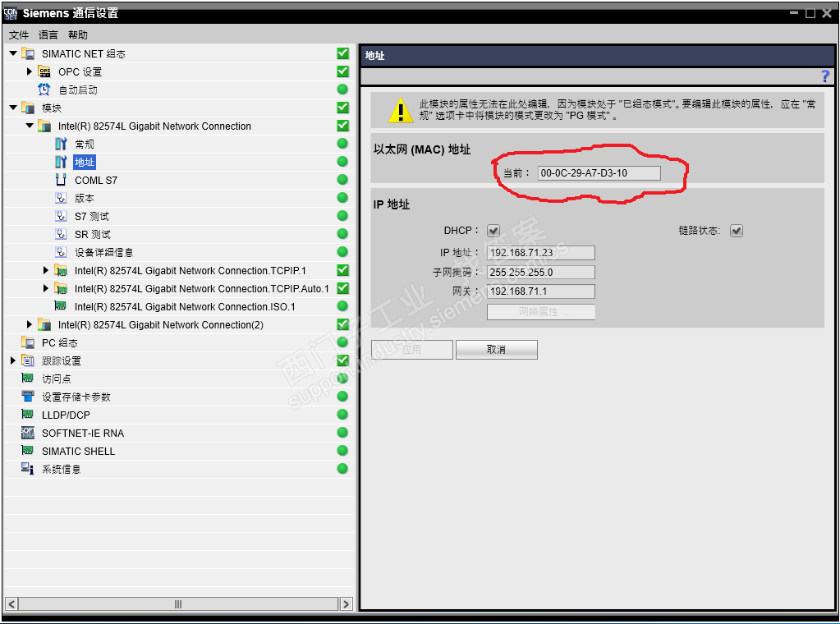Open the 语言 menu
The height and width of the screenshot is (624, 840).
point(48,34)
